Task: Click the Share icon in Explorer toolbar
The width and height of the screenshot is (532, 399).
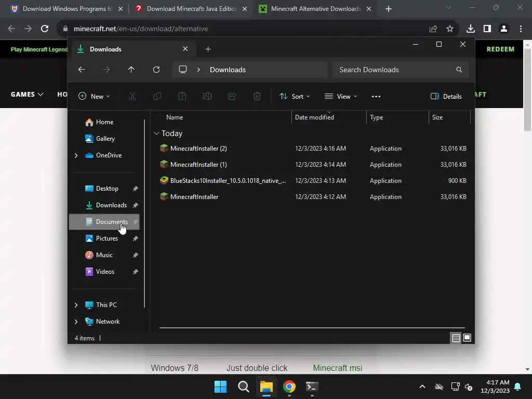Action: click(x=232, y=96)
